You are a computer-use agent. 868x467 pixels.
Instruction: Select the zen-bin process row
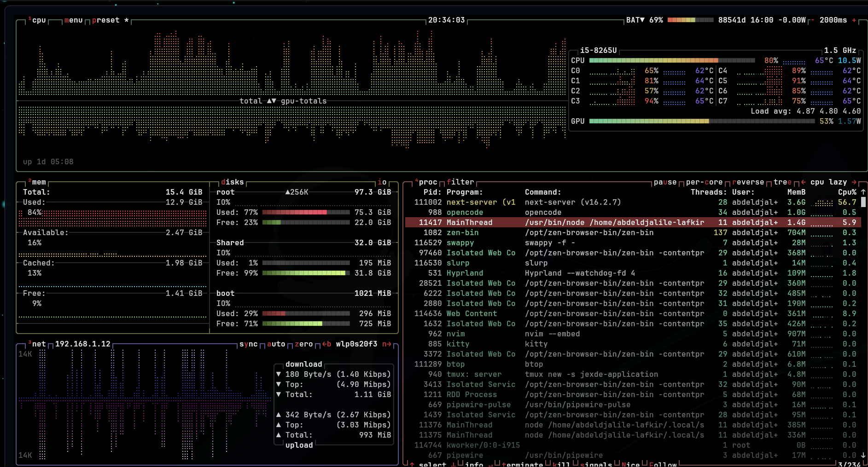point(633,233)
